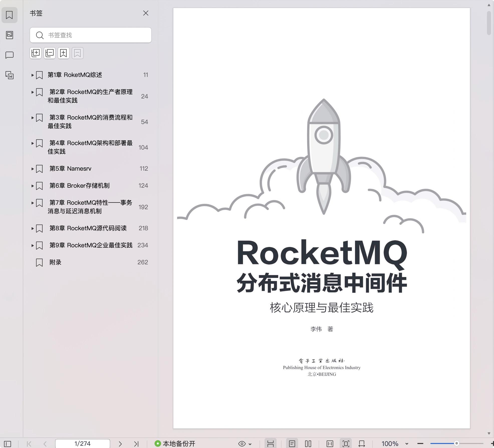This screenshot has width=494, height=448.
Task: Expand the 第9章 企业最佳实践 bookmark
Action: pyautogui.click(x=33, y=245)
